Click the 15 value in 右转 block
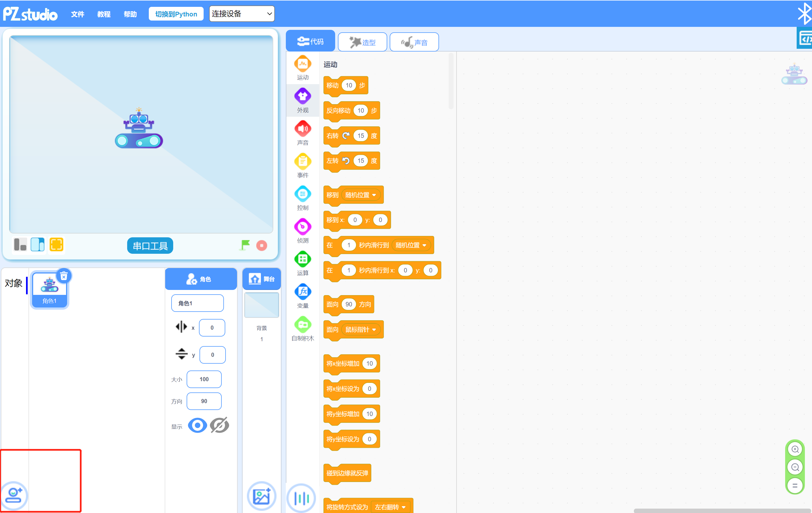Image resolution: width=812 pixels, height=513 pixels. (x=360, y=136)
